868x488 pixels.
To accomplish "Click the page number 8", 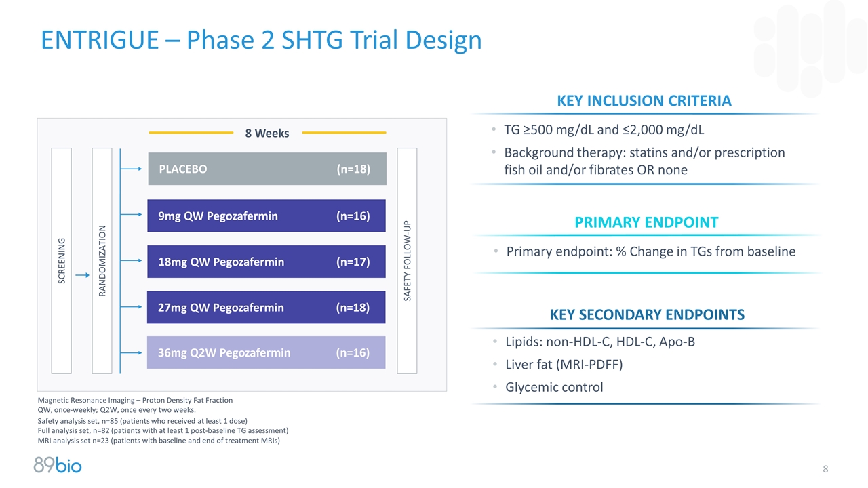I will click(x=826, y=469).
